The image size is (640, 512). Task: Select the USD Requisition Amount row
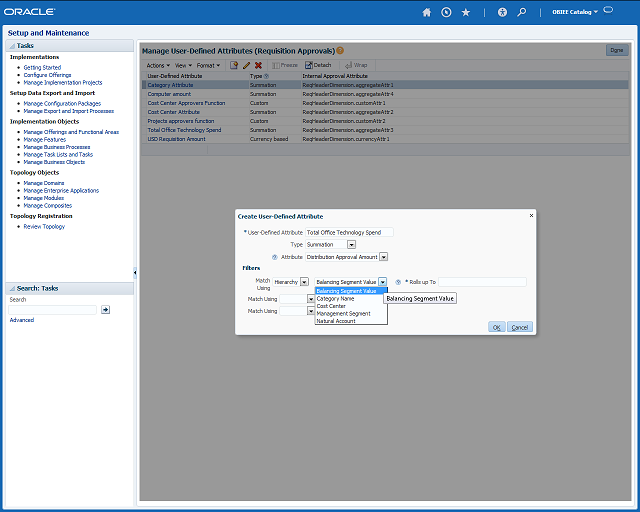[385, 139]
